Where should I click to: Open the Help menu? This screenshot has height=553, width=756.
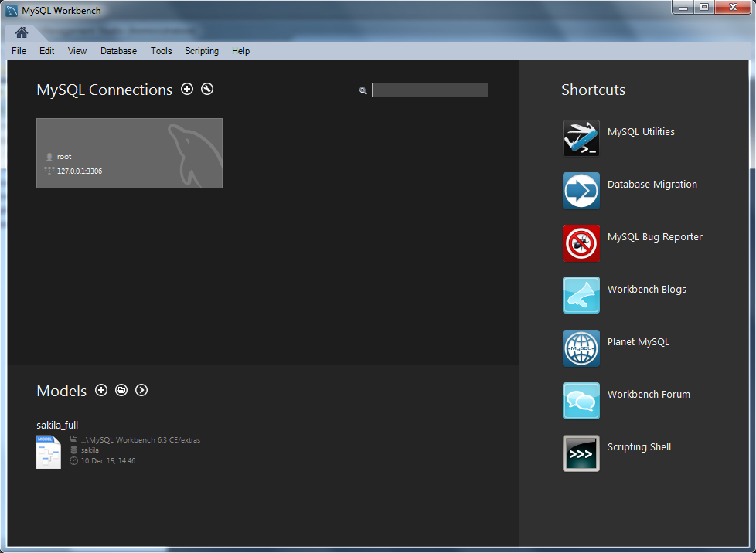[240, 50]
